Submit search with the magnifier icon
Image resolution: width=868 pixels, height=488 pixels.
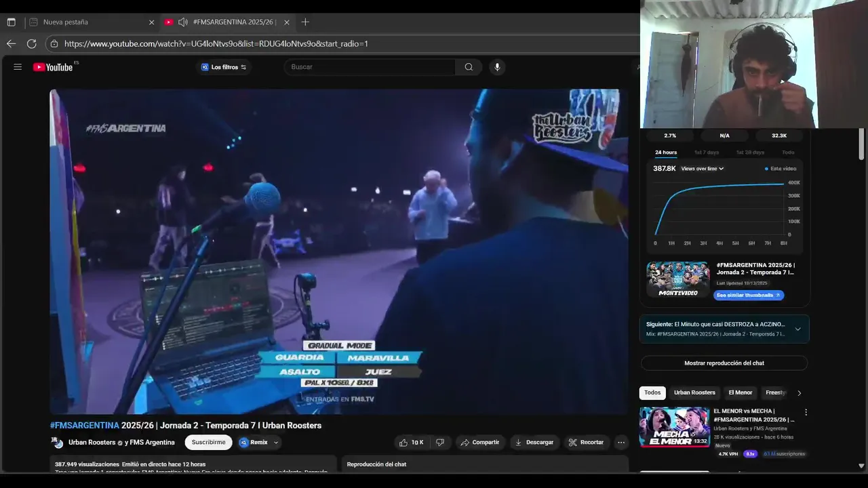pyautogui.click(x=469, y=67)
